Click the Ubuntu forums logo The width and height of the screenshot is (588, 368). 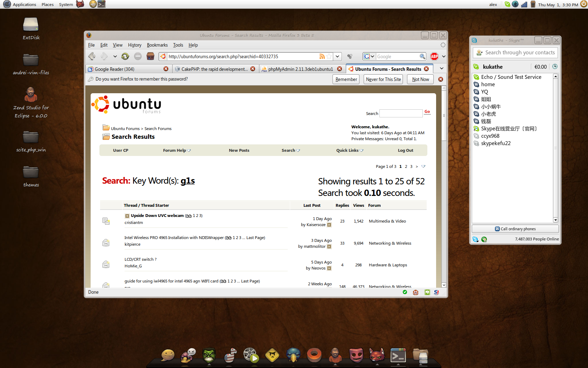pos(126,104)
